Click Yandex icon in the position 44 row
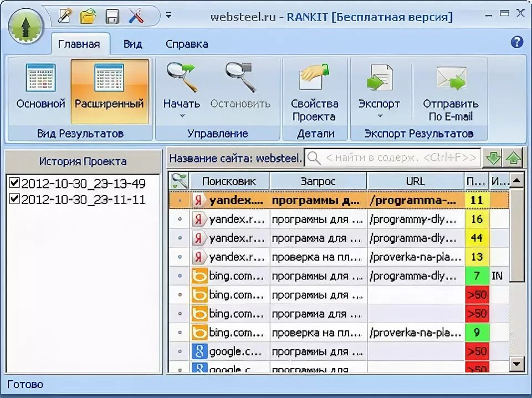532x398 pixels. click(x=199, y=238)
